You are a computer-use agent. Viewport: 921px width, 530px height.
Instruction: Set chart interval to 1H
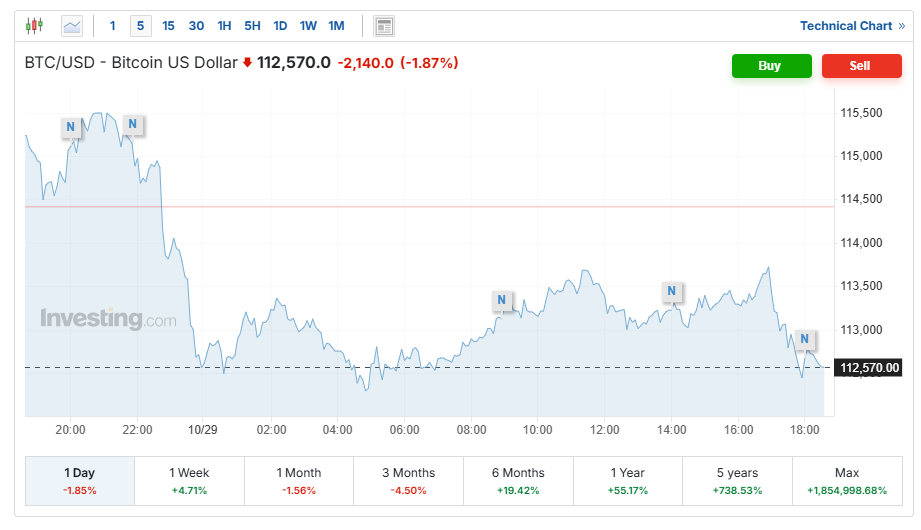(x=224, y=26)
